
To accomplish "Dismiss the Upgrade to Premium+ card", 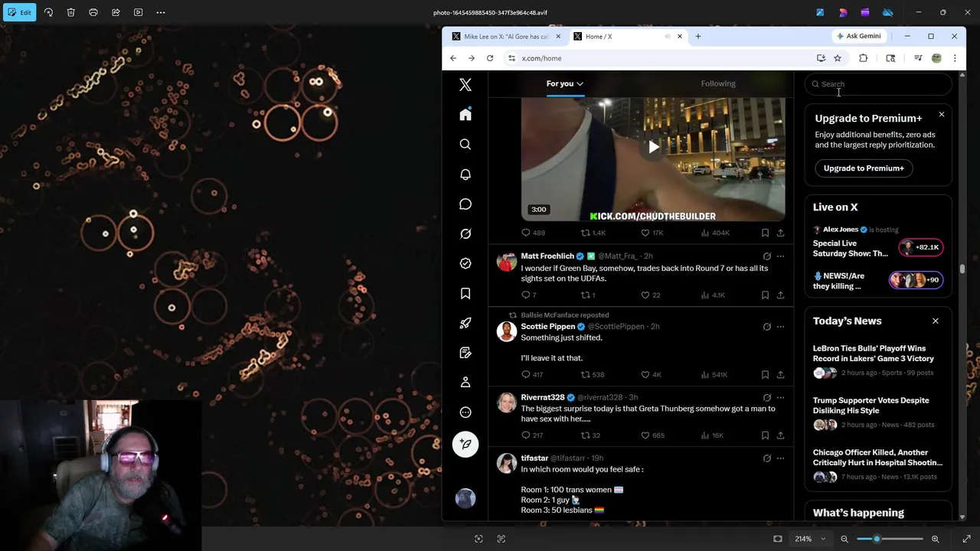I will 942,115.
